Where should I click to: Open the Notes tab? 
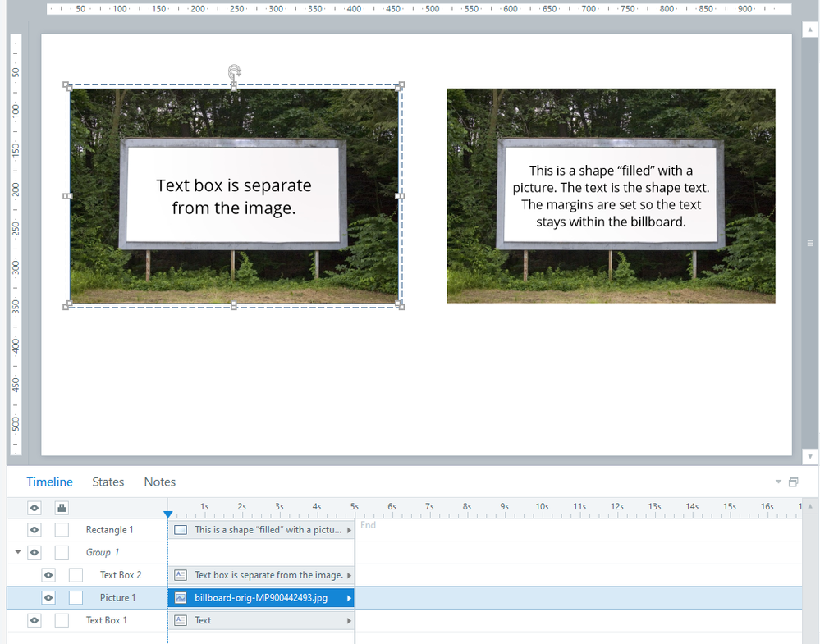click(x=159, y=482)
